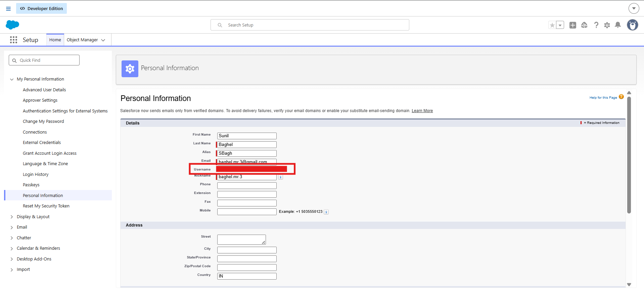Screen dimensions: 644x291
Task: Click into the Search Setup box
Action: 310,25
